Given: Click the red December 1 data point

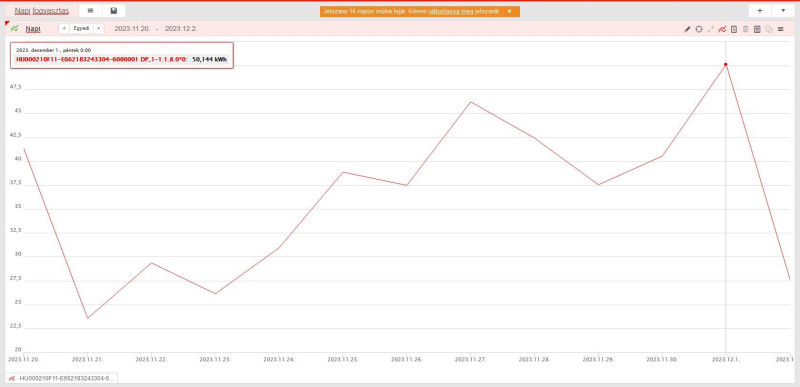Looking at the screenshot, I should pos(726,64).
